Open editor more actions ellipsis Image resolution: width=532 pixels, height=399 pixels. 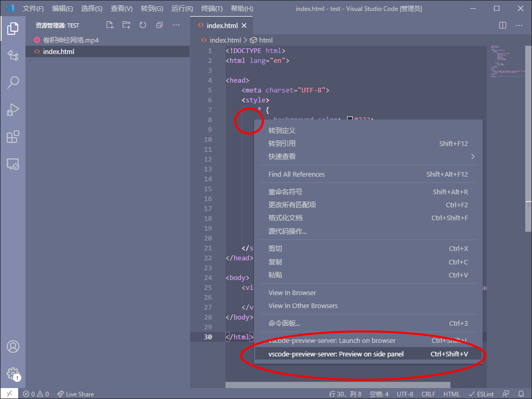(519, 25)
